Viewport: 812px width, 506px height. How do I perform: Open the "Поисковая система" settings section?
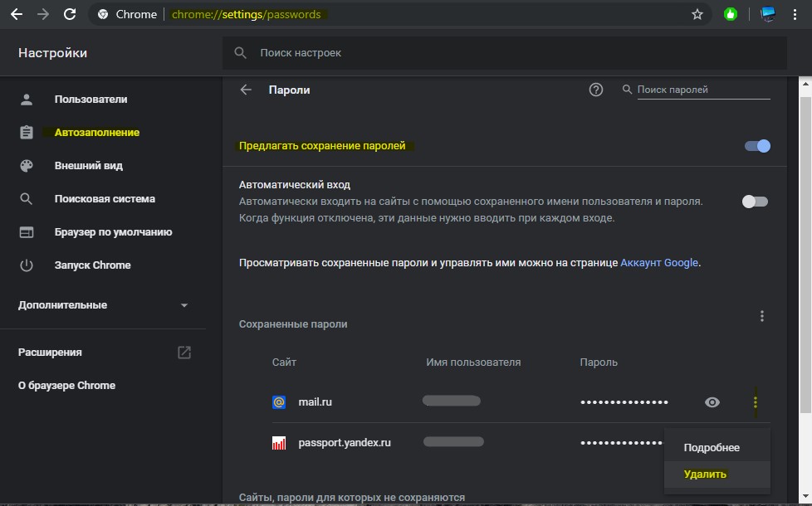coord(105,199)
